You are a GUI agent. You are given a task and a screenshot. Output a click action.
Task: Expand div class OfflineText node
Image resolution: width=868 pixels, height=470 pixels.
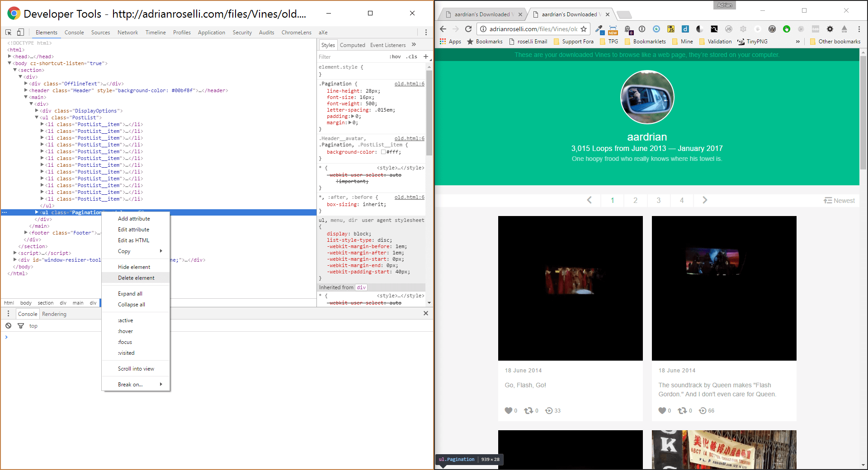[26, 84]
